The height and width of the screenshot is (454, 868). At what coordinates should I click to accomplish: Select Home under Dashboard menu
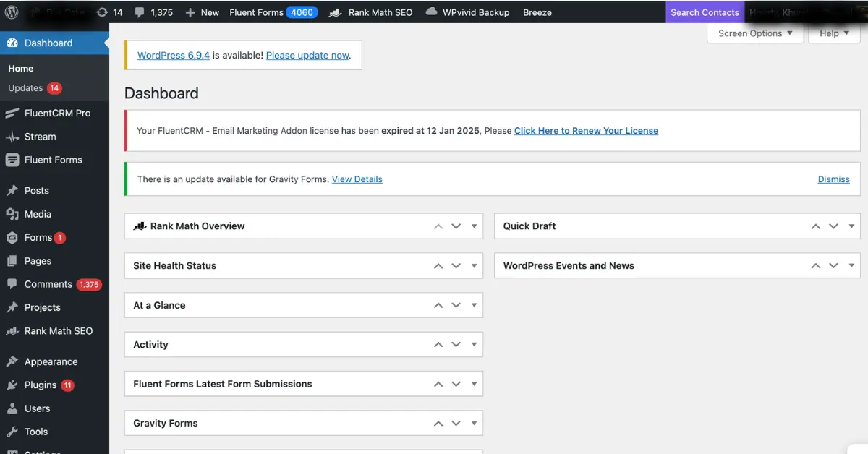pyautogui.click(x=21, y=69)
